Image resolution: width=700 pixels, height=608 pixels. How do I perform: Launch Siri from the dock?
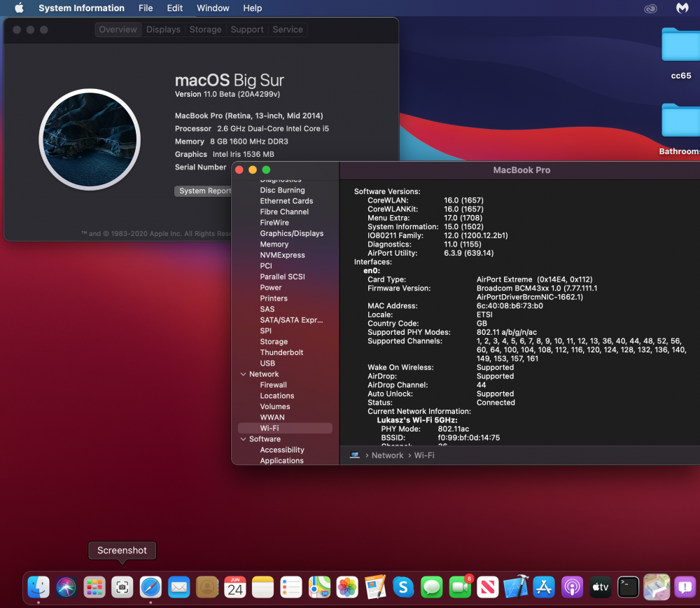click(66, 587)
